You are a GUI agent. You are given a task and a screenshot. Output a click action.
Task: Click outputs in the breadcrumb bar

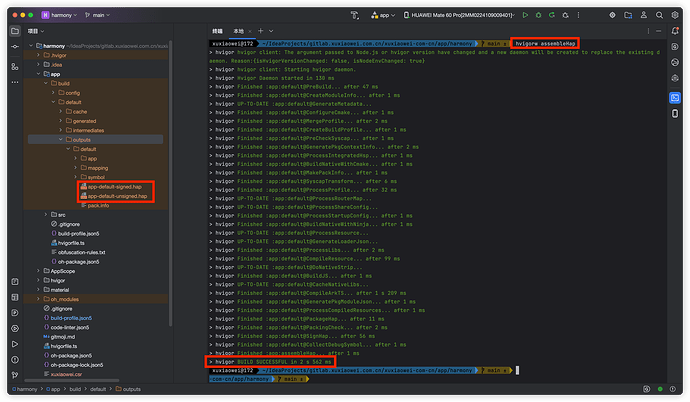[x=128, y=389]
